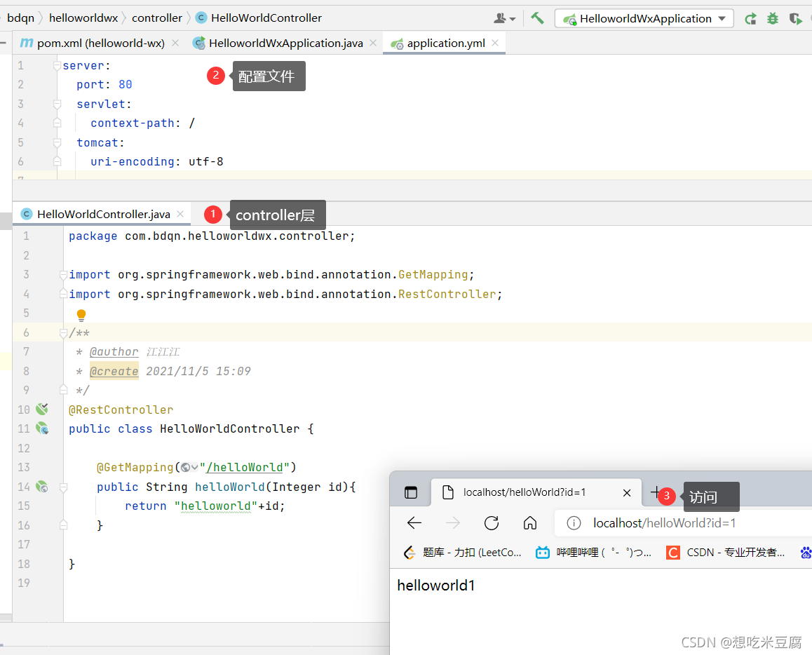812x655 pixels.
Task: Run HelloworldWxApplication with the run icon
Action: point(750,19)
